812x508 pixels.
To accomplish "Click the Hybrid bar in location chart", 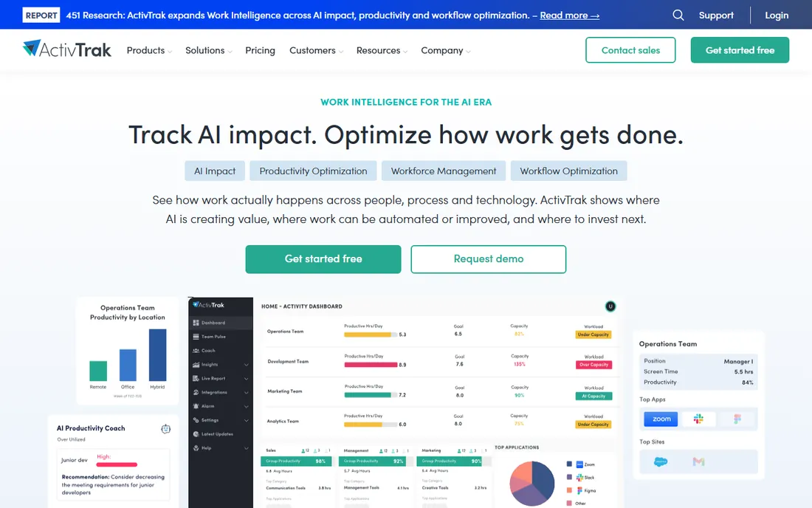I will (157, 355).
